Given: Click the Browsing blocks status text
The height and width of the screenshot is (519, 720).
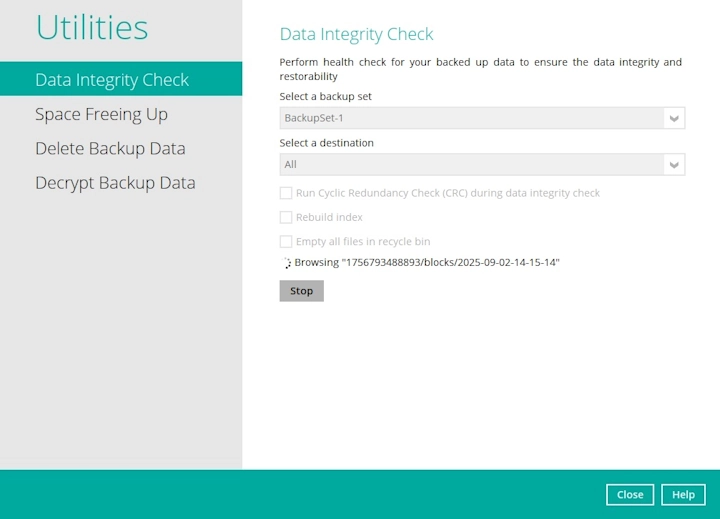Looking at the screenshot, I should [427, 263].
